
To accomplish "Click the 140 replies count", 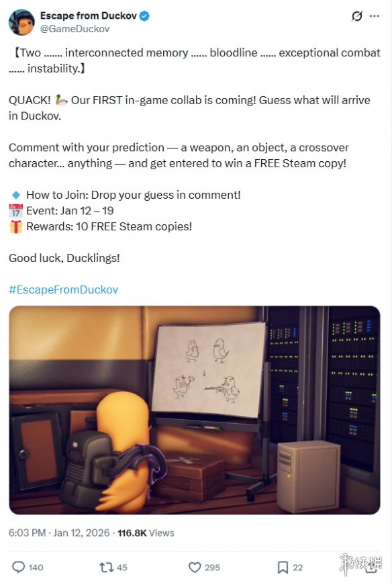I will 36,568.
